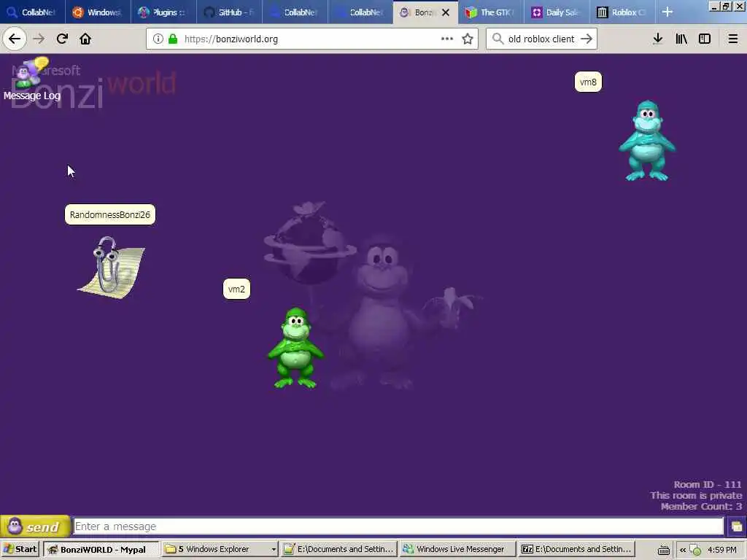Click the teal Bonzi character vm8
The height and width of the screenshot is (560, 747).
point(647,141)
